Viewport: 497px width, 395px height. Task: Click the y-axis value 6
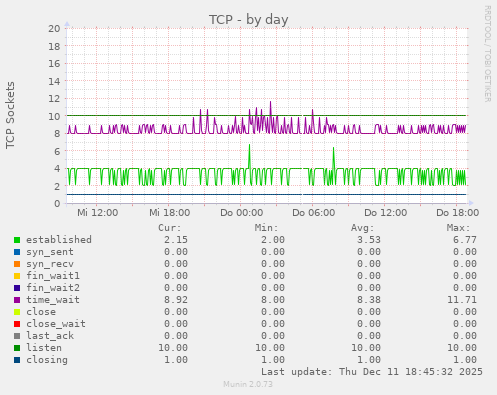click(x=57, y=151)
